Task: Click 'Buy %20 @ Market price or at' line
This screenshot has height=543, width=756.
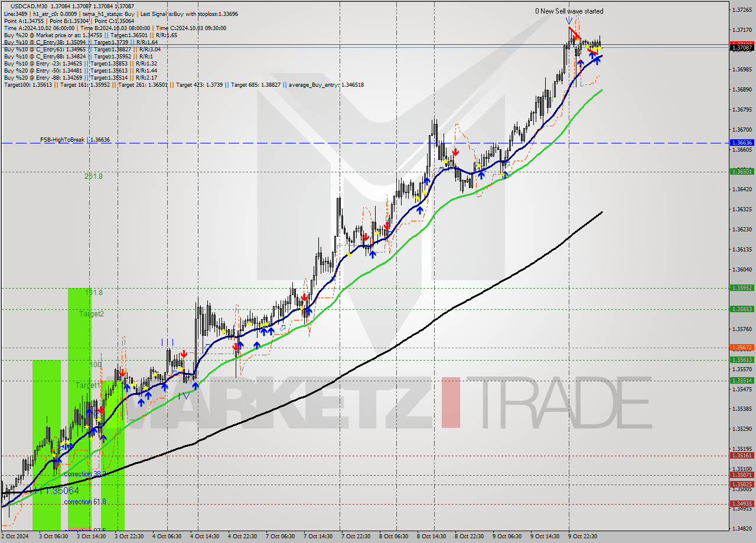Action: pyautogui.click(x=90, y=35)
